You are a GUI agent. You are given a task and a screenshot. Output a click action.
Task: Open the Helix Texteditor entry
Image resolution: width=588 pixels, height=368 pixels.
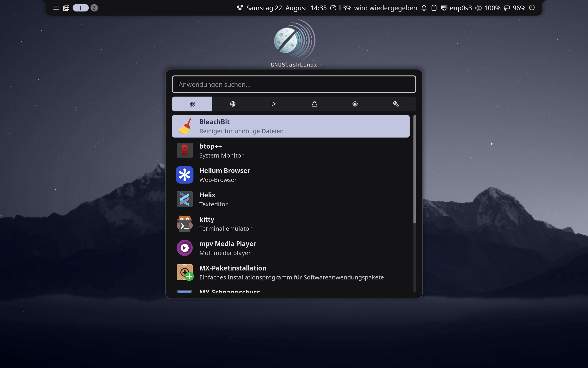pos(291,199)
